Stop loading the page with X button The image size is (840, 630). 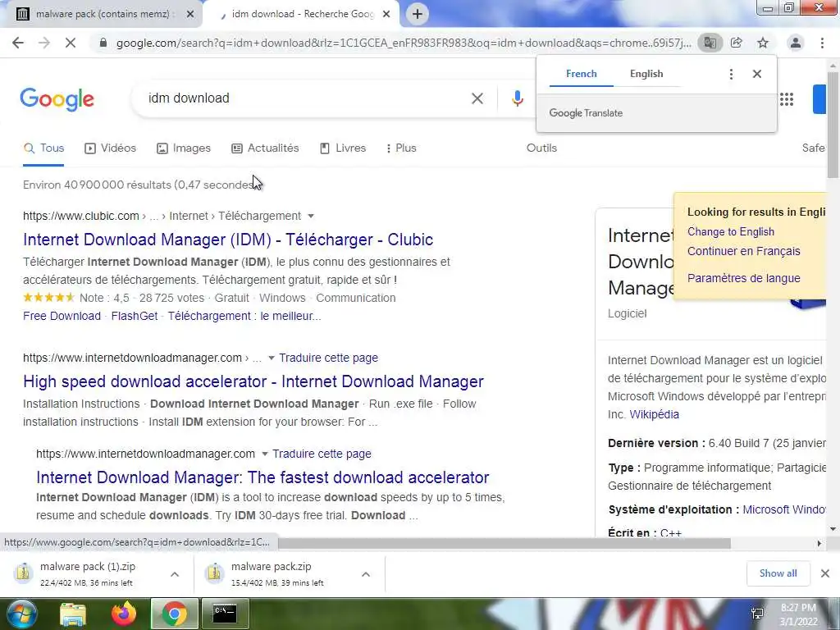pyautogui.click(x=71, y=43)
